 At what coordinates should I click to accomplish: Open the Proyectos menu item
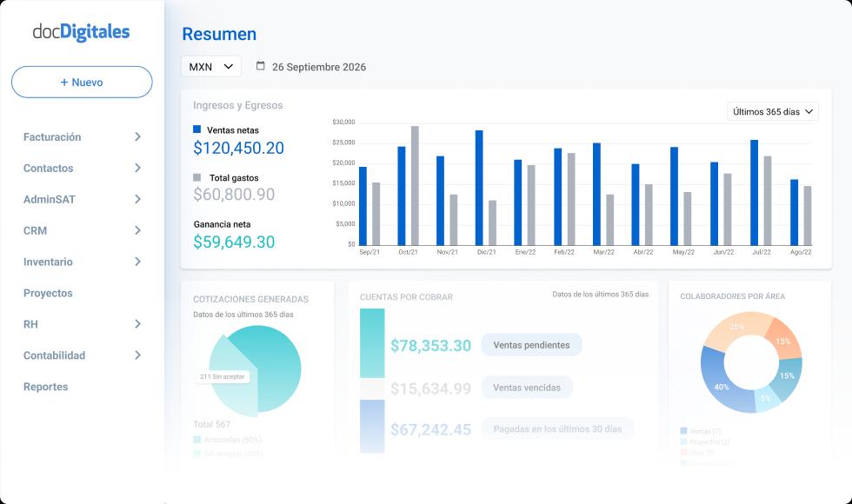click(x=48, y=294)
